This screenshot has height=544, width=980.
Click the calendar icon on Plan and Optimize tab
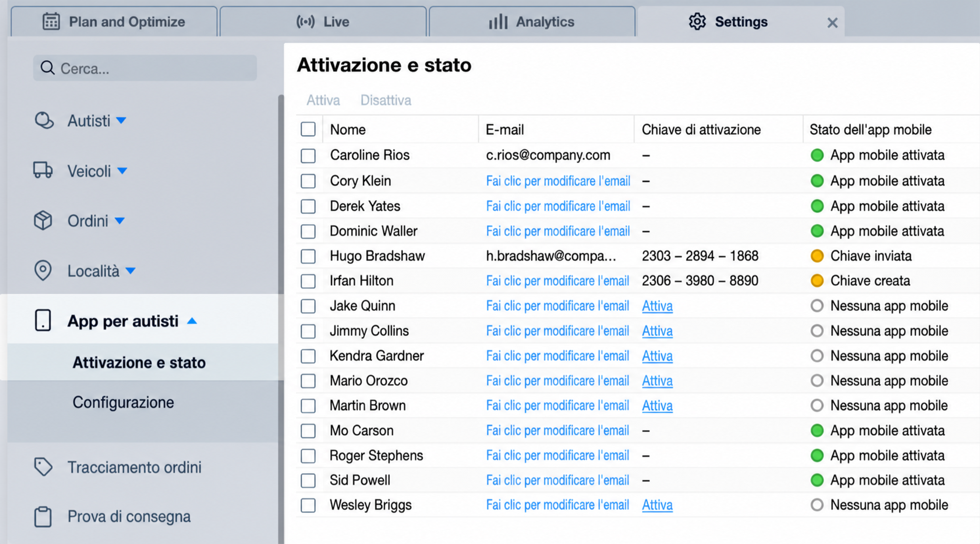coord(51,22)
